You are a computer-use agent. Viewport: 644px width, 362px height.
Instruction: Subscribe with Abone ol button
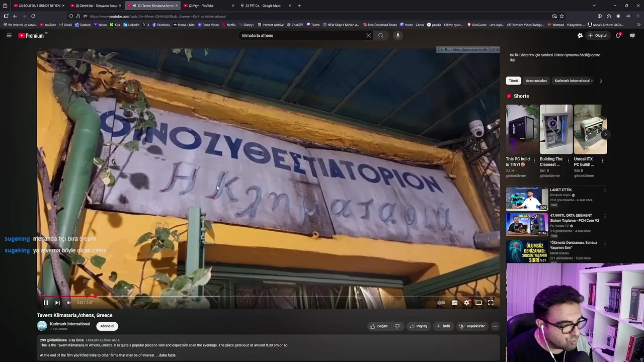(107, 326)
